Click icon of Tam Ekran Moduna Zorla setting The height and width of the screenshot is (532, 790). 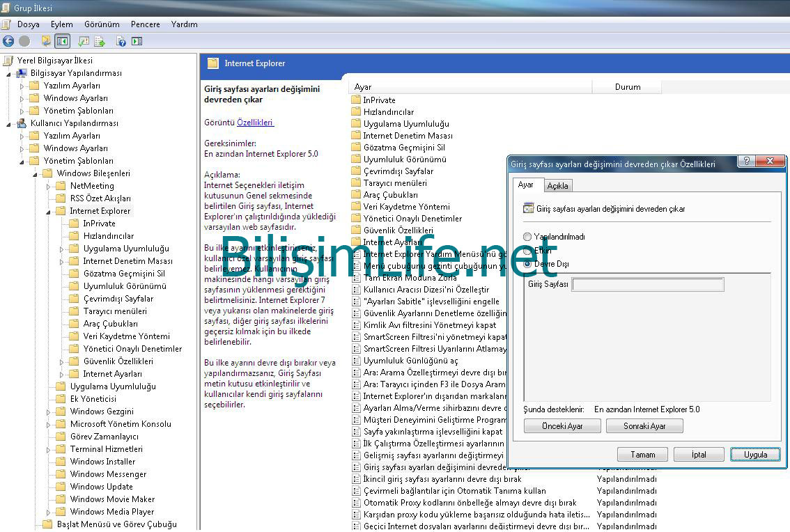[x=356, y=278]
